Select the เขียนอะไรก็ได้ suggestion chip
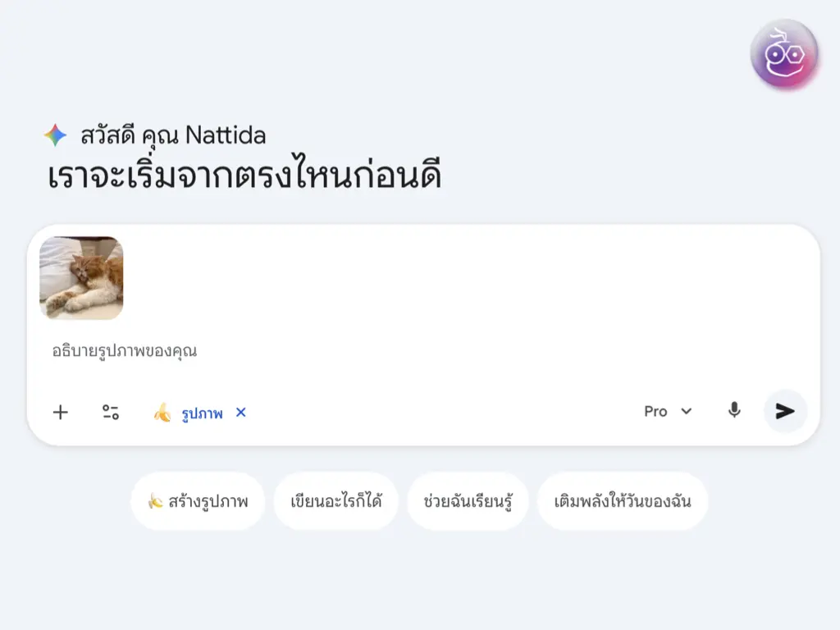The height and width of the screenshot is (630, 840). tap(336, 500)
